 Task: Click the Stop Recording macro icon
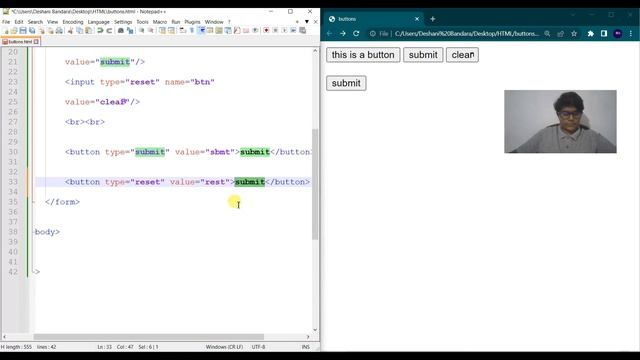pyautogui.click(x=275, y=31)
